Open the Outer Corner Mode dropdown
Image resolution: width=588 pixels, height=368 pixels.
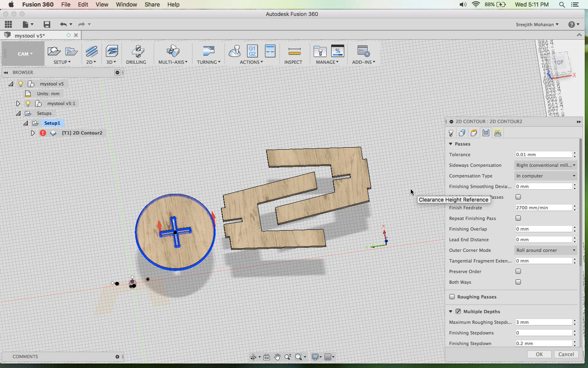tap(546, 250)
